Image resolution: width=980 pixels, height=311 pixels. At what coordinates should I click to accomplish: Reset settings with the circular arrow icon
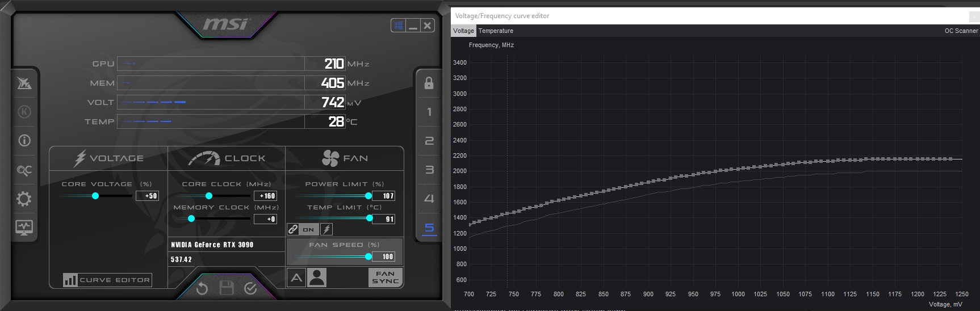(x=202, y=289)
